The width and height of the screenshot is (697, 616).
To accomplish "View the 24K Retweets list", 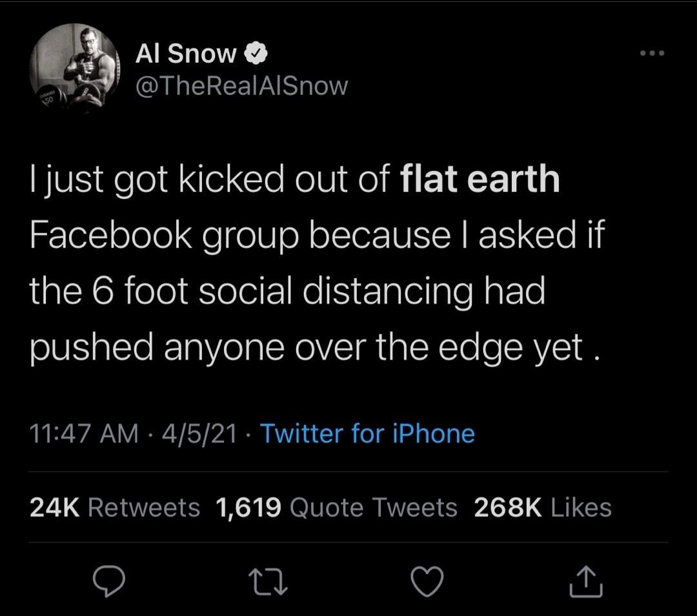I will (115, 508).
